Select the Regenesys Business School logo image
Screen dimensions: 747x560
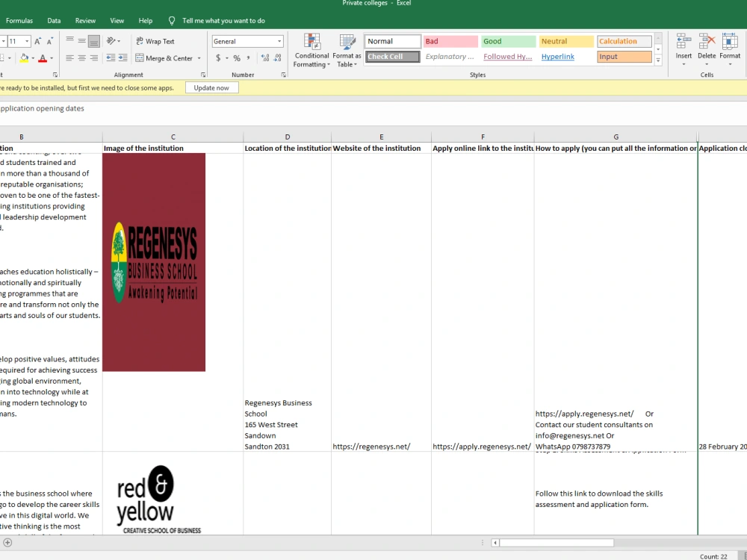coord(154,262)
